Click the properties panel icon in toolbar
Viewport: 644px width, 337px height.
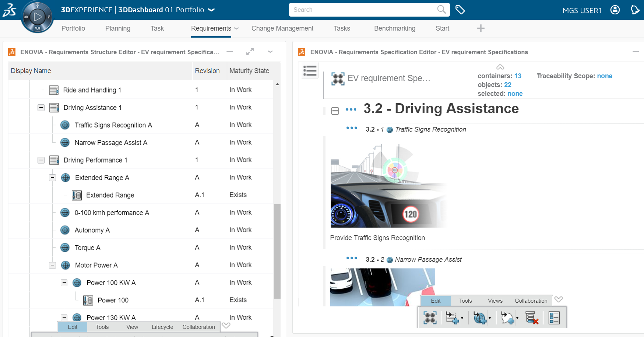(554, 317)
